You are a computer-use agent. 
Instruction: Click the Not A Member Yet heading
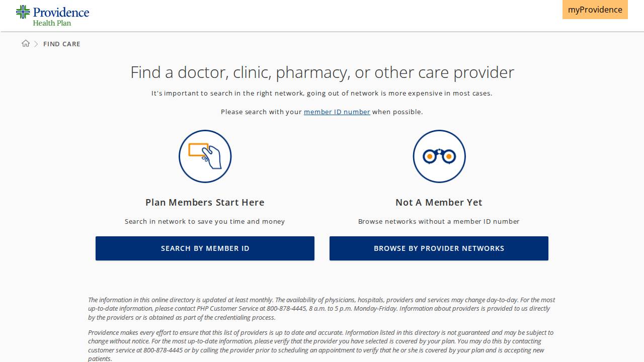coord(439,202)
